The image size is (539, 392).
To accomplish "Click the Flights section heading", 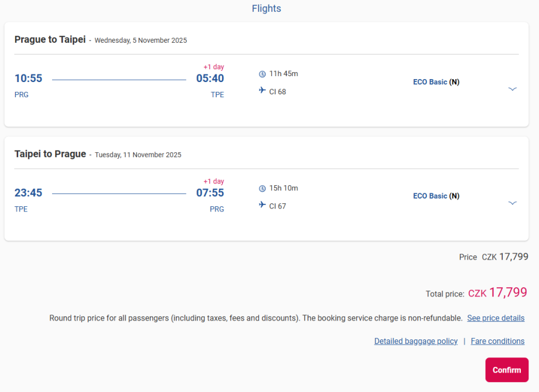I will 267,9.
